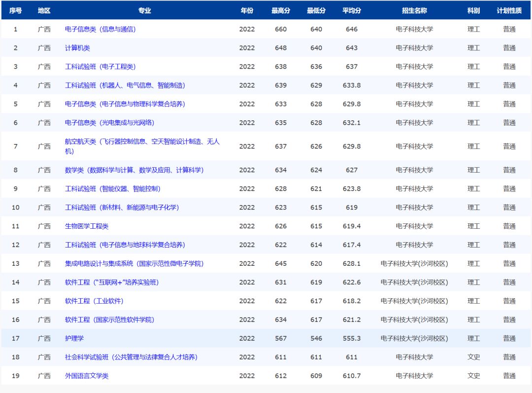Select year 2022 in row 19
Viewport: 532px width, 393px height.
pos(247,375)
